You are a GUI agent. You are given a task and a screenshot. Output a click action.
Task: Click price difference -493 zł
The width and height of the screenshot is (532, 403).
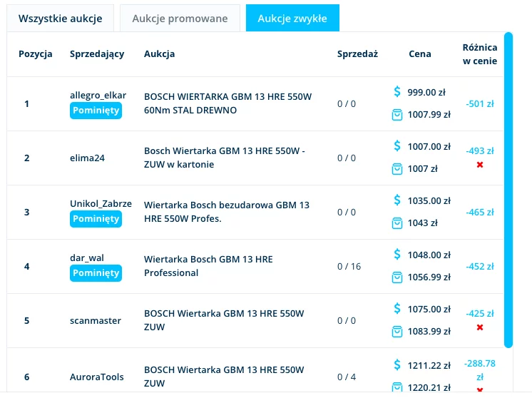point(480,151)
